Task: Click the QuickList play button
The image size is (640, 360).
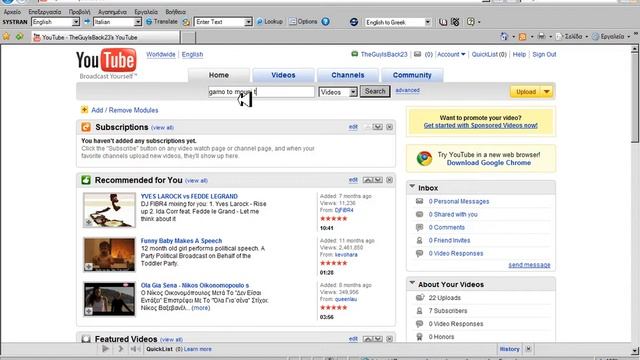Action: [x=105, y=349]
